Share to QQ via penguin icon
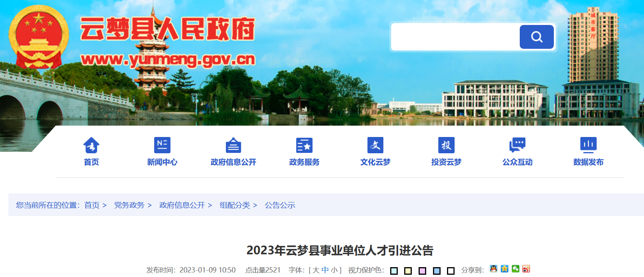This screenshot has height=277, width=644. coord(493,269)
